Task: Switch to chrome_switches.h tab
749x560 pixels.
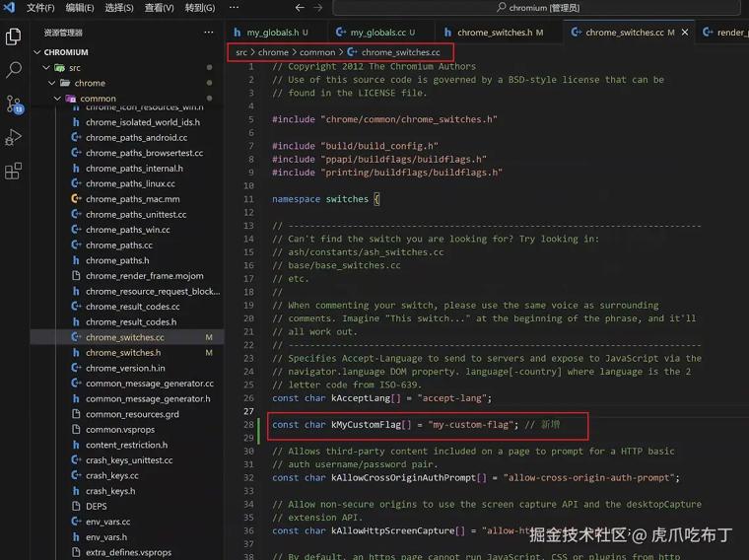Action: [x=499, y=33]
